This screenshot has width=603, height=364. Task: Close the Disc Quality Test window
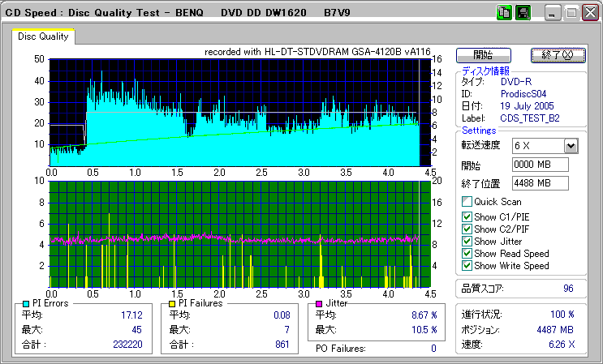[x=588, y=13]
